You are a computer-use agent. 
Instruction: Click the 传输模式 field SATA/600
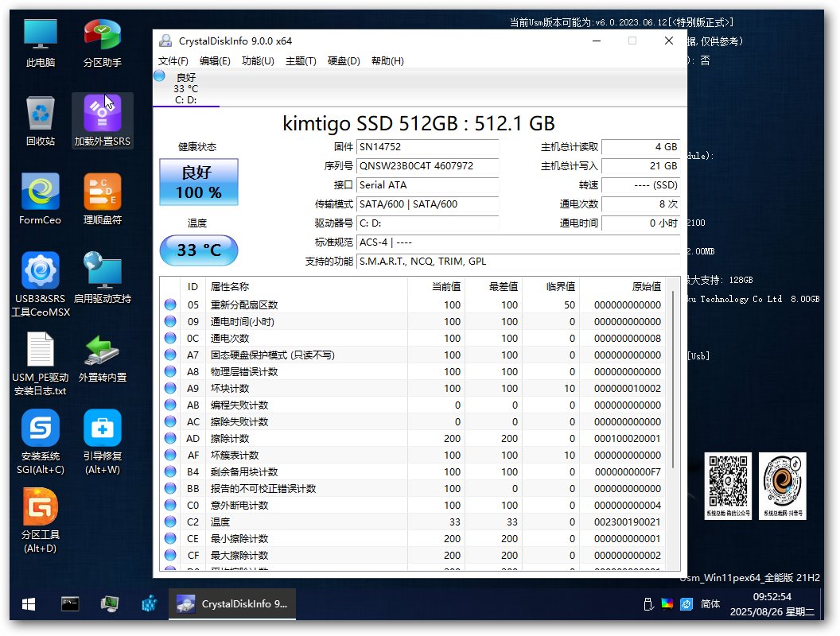point(428,204)
